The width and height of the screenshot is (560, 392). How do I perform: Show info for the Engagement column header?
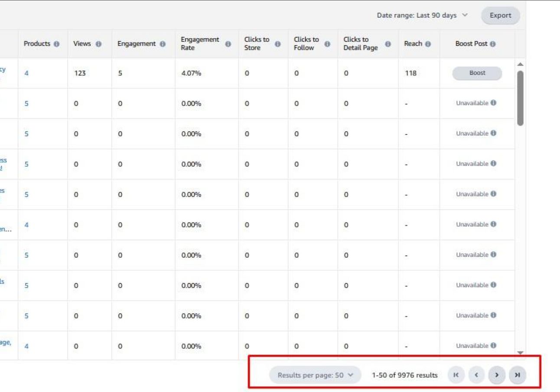pos(163,44)
